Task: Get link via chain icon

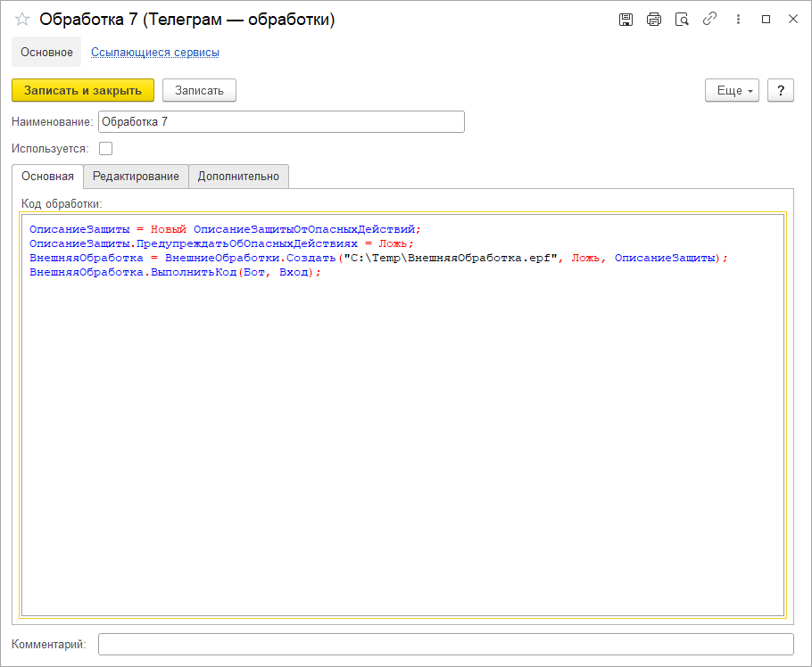Action: pyautogui.click(x=709, y=19)
